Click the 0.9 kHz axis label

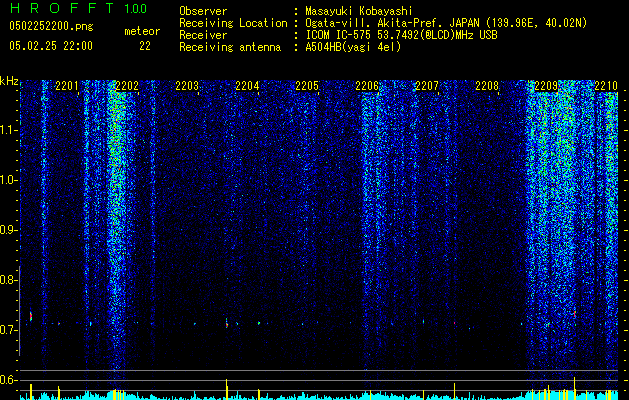point(8,230)
